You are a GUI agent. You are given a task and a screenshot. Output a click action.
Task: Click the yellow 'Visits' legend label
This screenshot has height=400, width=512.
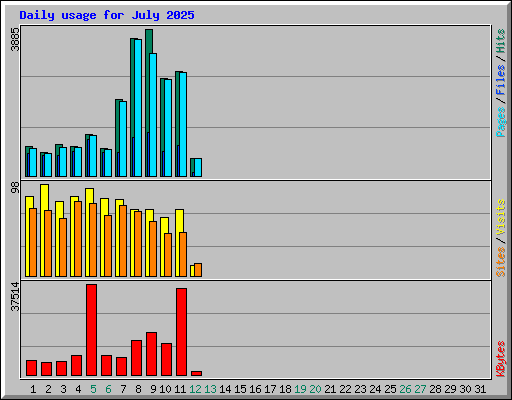coord(501,218)
